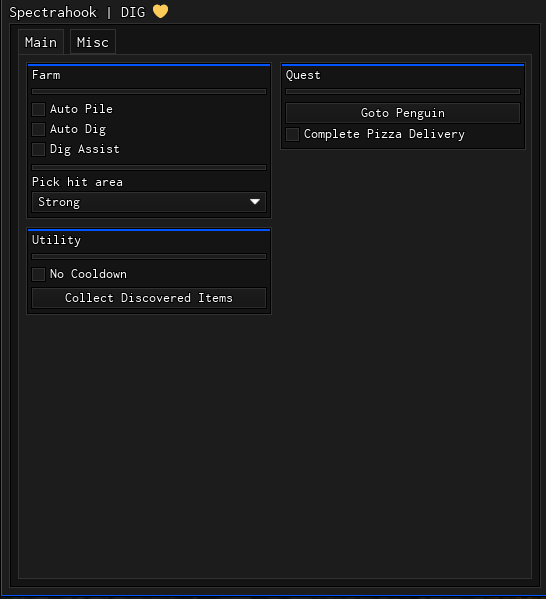This screenshot has width=546, height=599.
Task: Switch to the Main tab
Action: coord(41,42)
